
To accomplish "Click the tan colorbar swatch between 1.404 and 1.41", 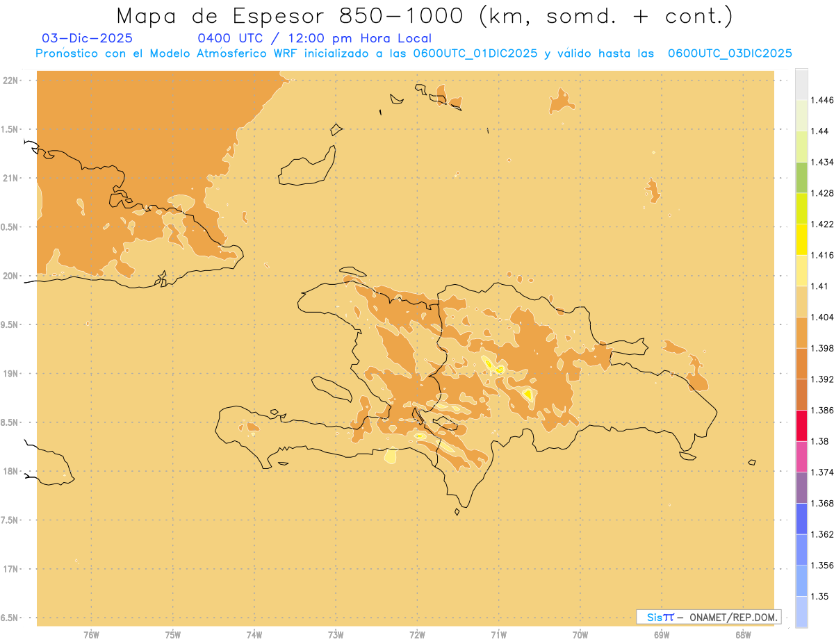I will (x=801, y=301).
